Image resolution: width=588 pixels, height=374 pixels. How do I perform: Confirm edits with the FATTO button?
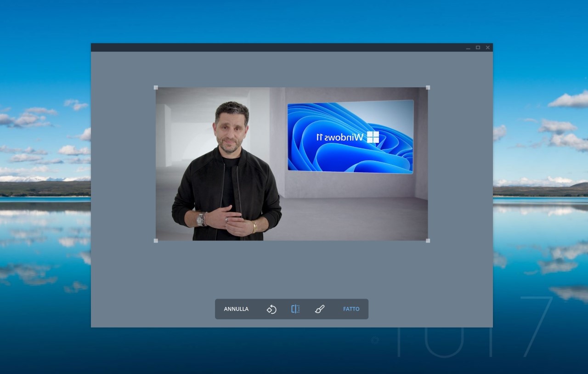[351, 309]
